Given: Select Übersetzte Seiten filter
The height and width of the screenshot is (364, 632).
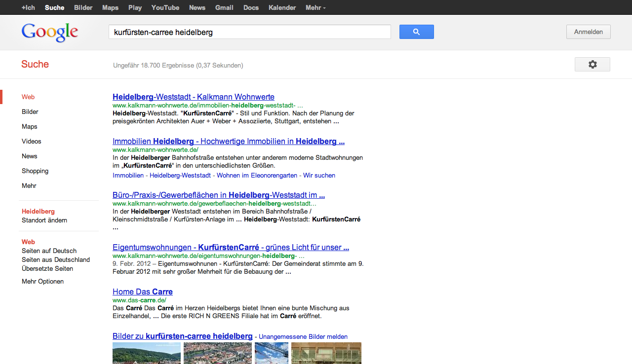Looking at the screenshot, I should coord(47,269).
